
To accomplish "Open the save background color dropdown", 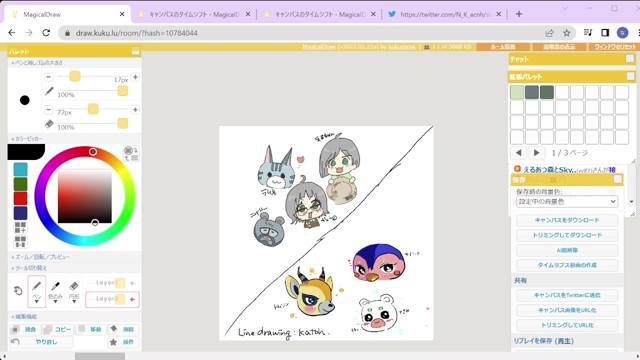I will 567,201.
